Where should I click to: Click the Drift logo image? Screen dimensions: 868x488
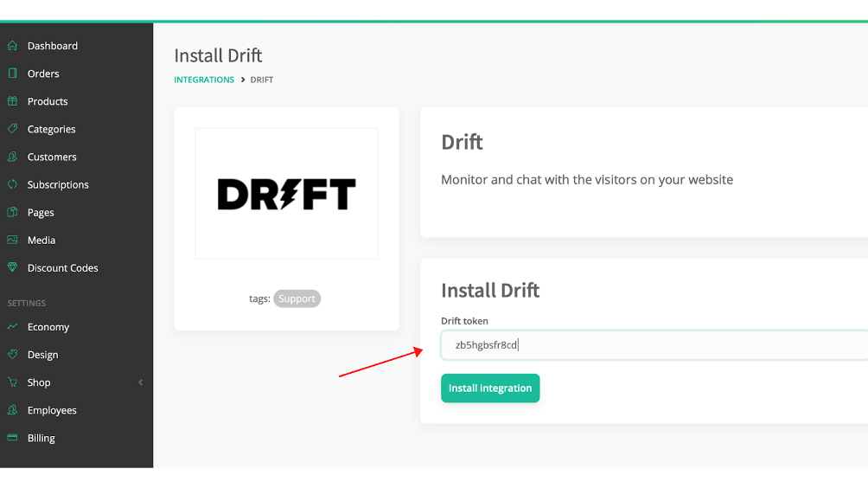(287, 194)
